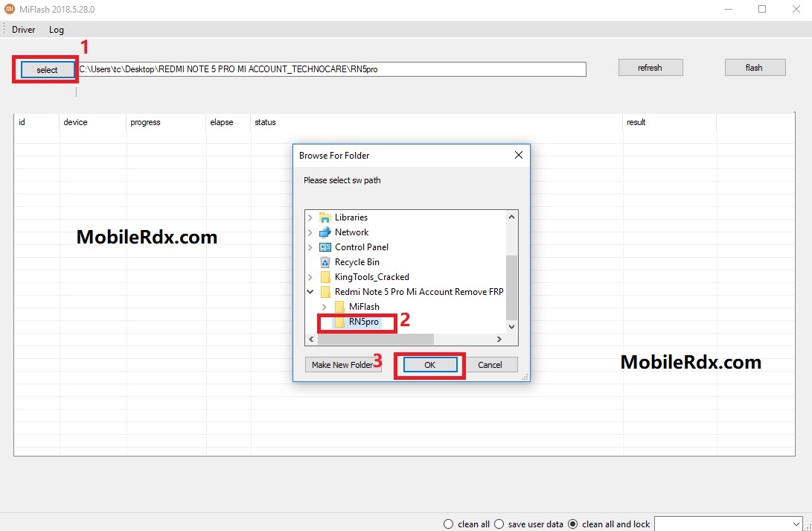812x531 pixels.
Task: Expand the MiFlash subfolder node
Action: 325,307
